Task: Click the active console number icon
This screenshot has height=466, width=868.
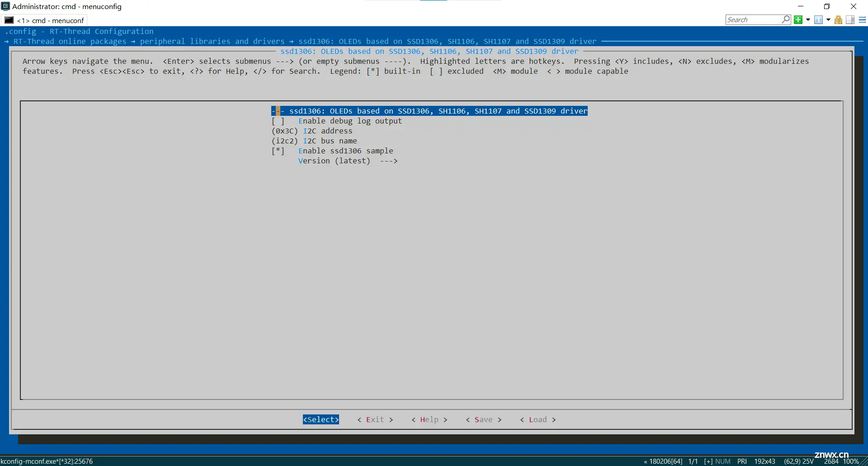Action: pos(819,20)
